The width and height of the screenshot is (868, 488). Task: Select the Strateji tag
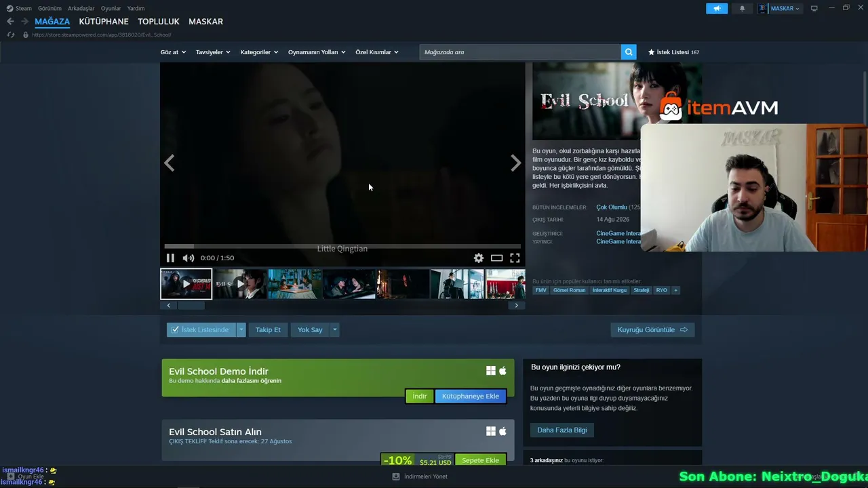point(642,290)
